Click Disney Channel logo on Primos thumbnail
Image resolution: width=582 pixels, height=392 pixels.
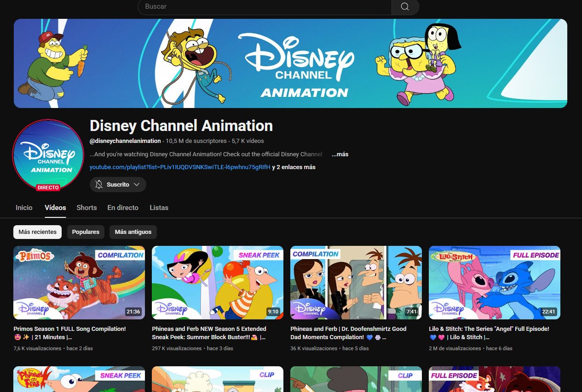33,308
